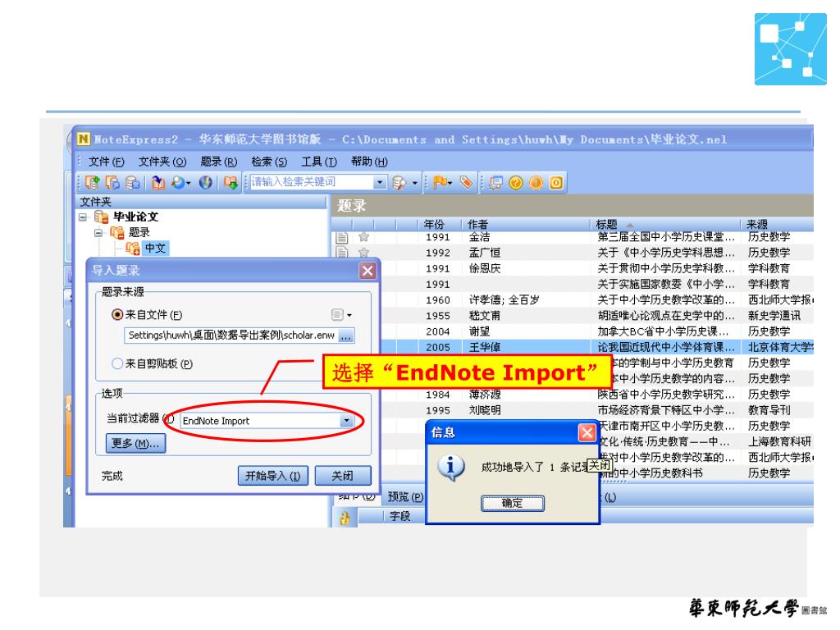Click 确定 in the 信息 dialog
Screen dimensions: 840x630
(512, 503)
